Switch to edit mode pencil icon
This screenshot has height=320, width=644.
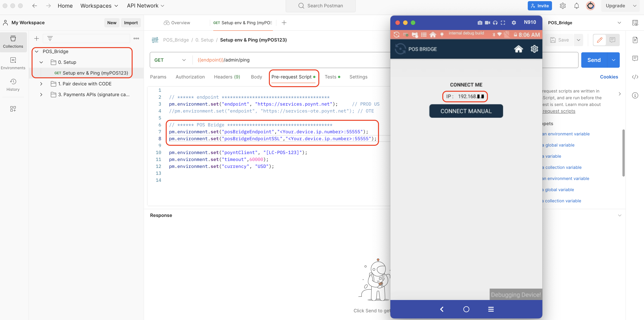[x=600, y=40]
